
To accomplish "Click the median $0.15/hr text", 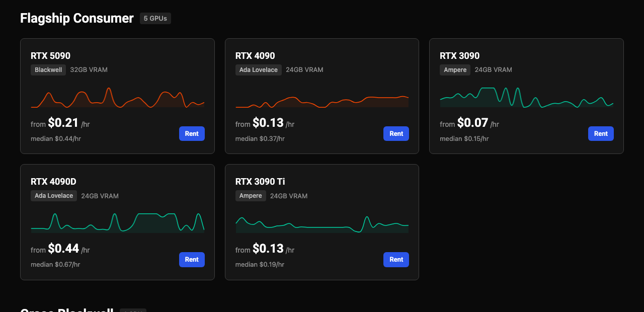I will pos(464,139).
